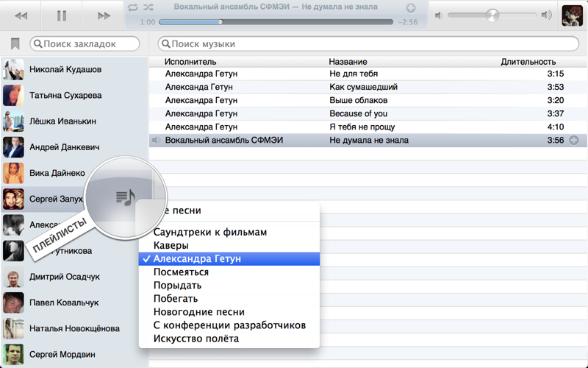Screen dimensions: 588x368
Task: Click Татьяна Сухарева's avatar
Action: 13,96
